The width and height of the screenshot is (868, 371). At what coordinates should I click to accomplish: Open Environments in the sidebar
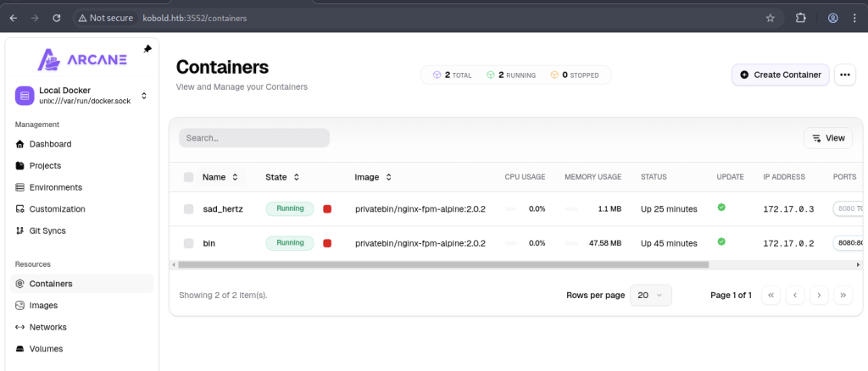(x=82, y=187)
